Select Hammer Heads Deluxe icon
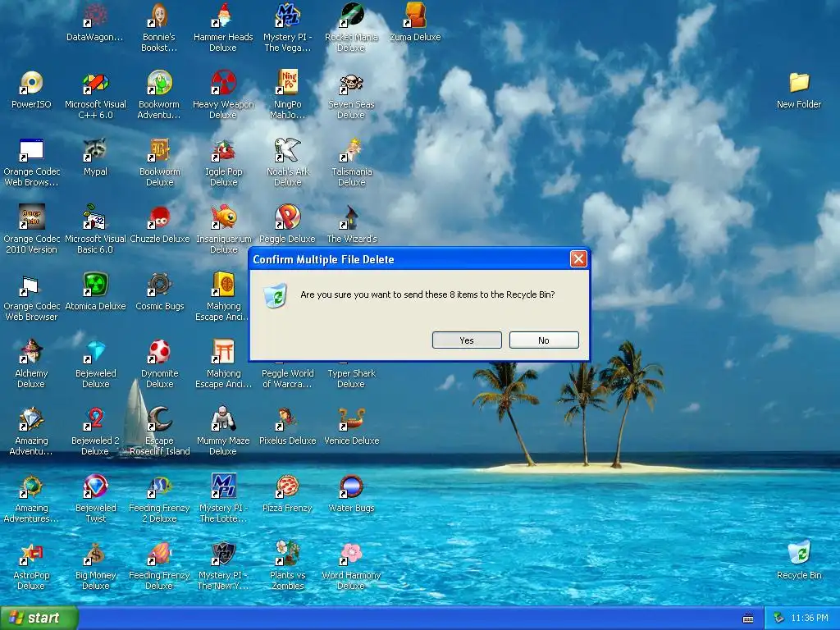The height and width of the screenshot is (630, 840). click(x=223, y=28)
